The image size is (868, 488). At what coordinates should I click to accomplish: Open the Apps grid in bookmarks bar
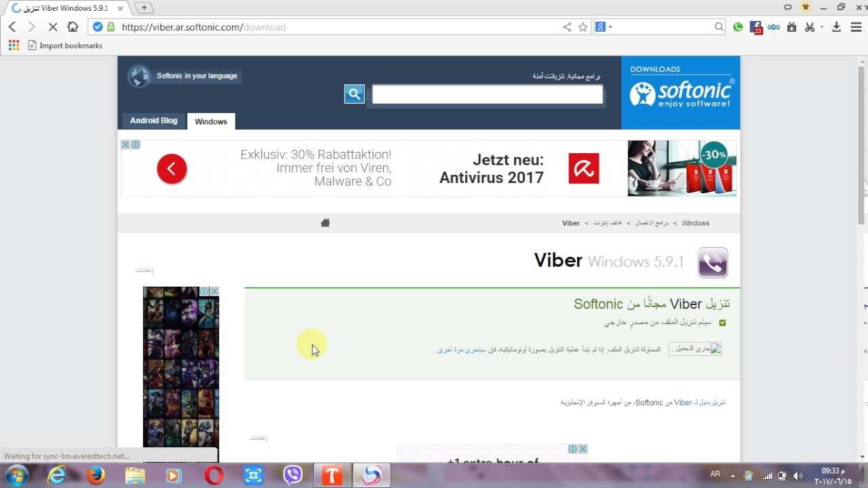pos(14,45)
